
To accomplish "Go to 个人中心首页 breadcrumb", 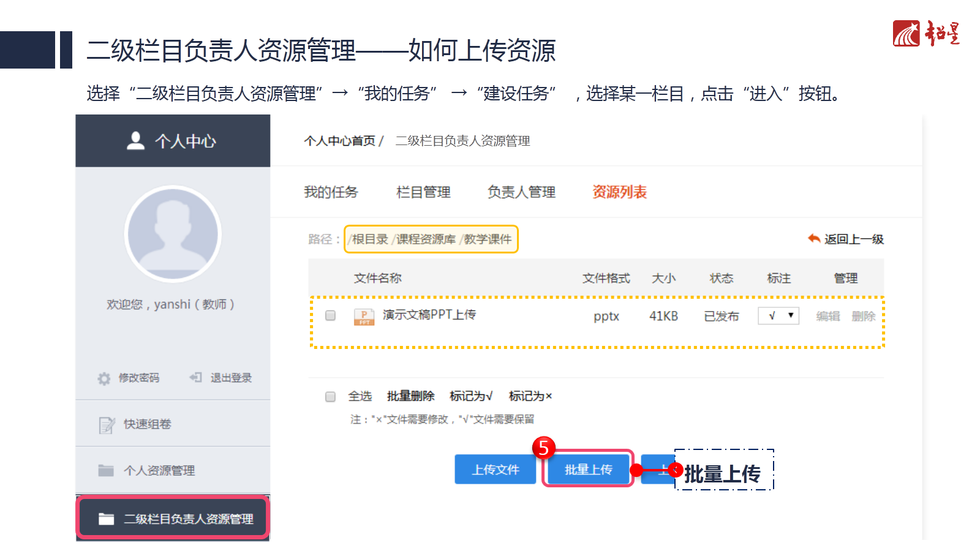I will tap(339, 141).
